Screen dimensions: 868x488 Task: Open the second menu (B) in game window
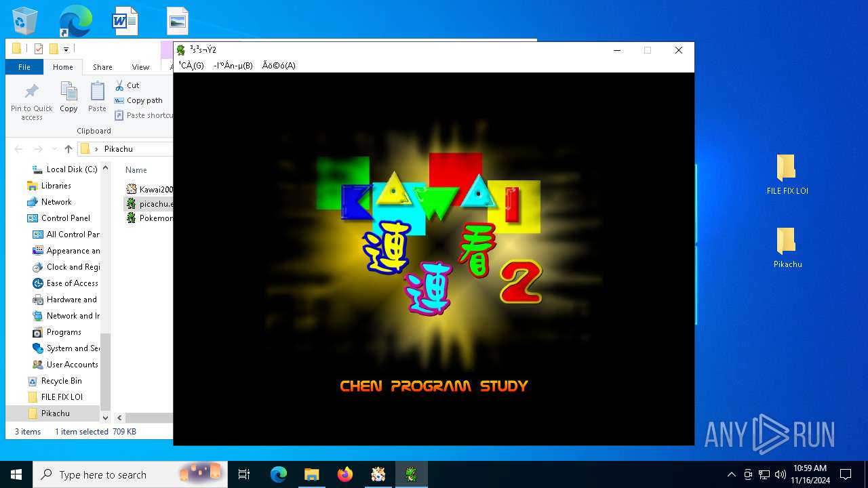click(x=233, y=66)
